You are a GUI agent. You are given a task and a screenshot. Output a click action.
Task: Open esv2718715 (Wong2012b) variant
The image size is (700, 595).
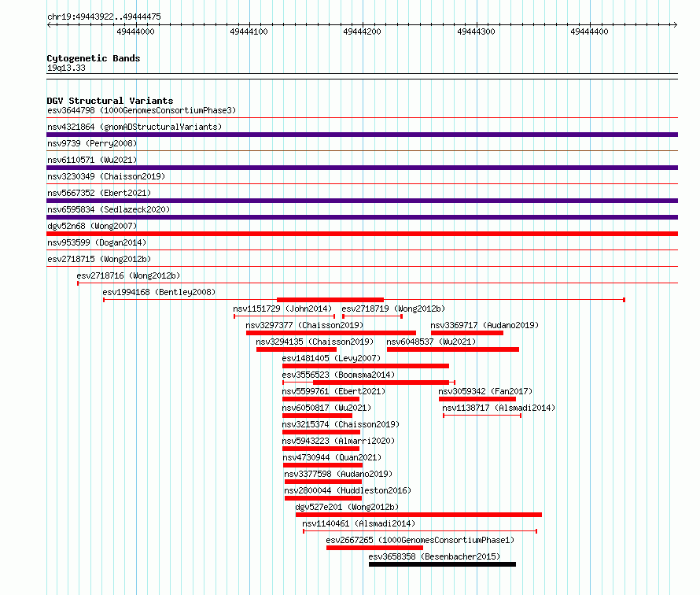coord(99,259)
